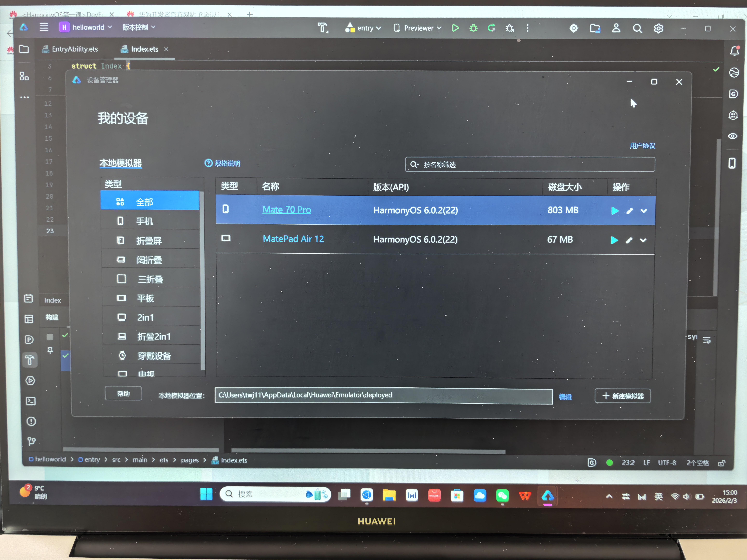Click the debug bug icon in toolbar
The height and width of the screenshot is (560, 747).
473,28
